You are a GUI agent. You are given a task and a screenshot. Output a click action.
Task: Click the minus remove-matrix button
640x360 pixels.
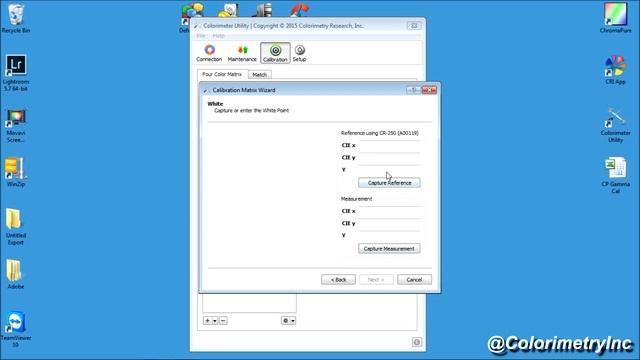223,321
